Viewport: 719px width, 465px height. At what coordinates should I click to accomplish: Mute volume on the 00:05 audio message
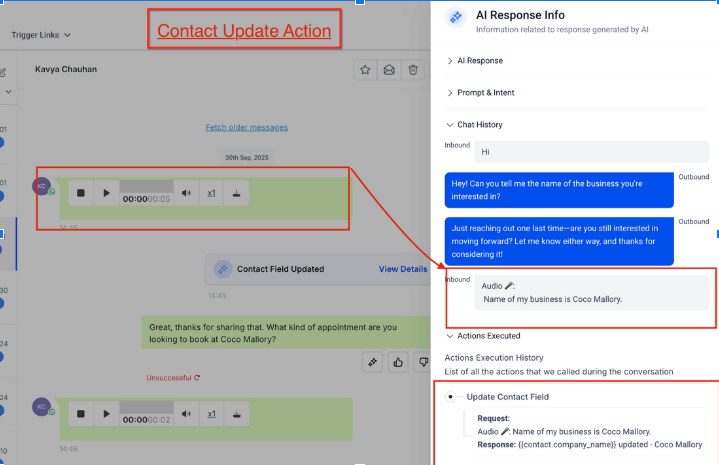[x=186, y=193]
